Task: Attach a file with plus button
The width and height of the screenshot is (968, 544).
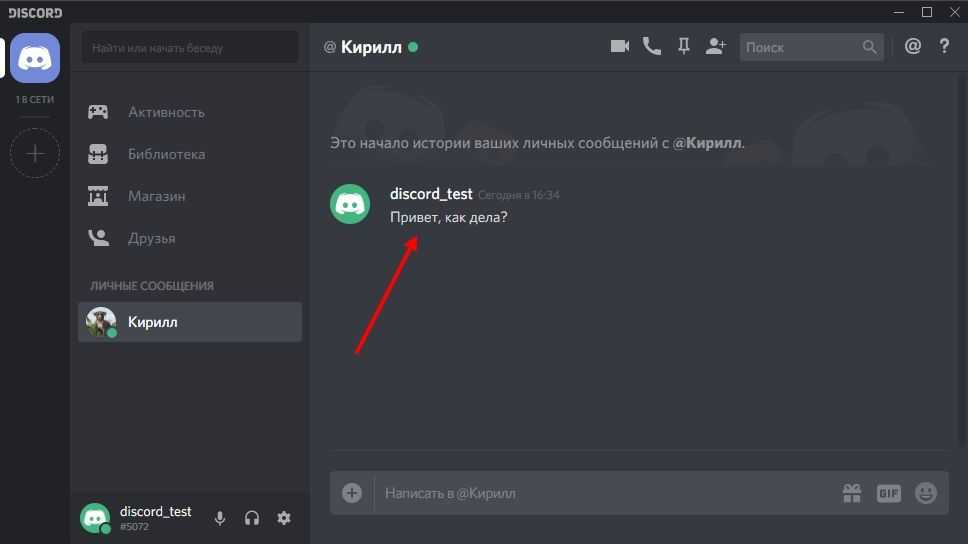Action: pyautogui.click(x=352, y=493)
